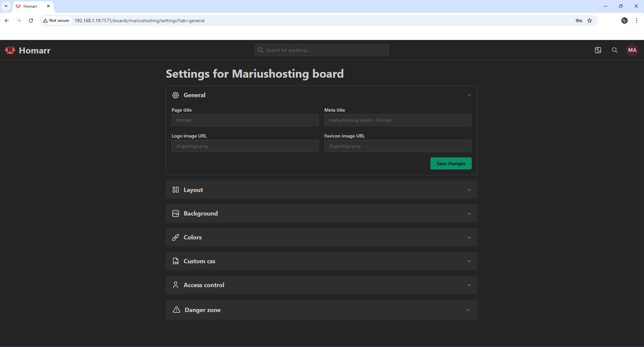Click the Not secure warning badge
644x347 pixels.
[56, 21]
